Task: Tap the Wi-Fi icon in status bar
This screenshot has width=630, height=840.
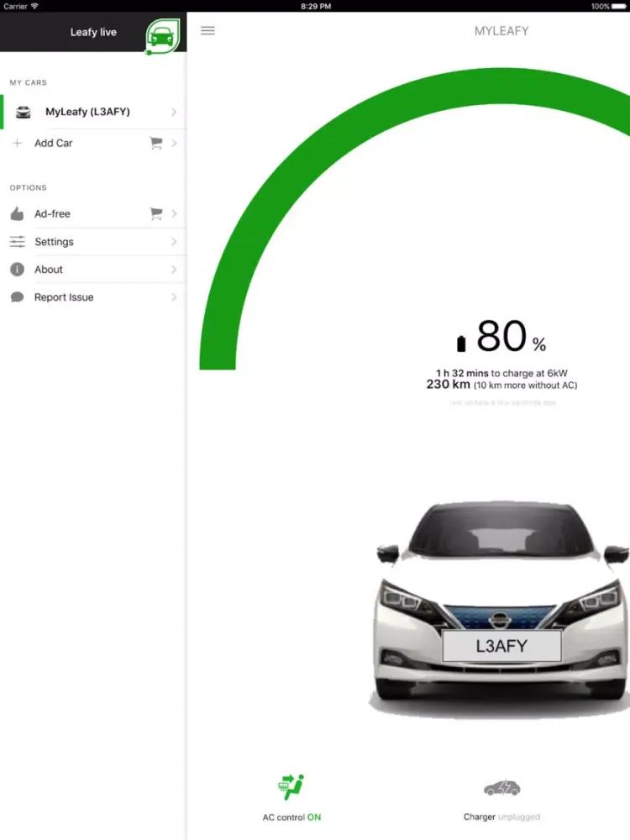Action: pos(34,6)
